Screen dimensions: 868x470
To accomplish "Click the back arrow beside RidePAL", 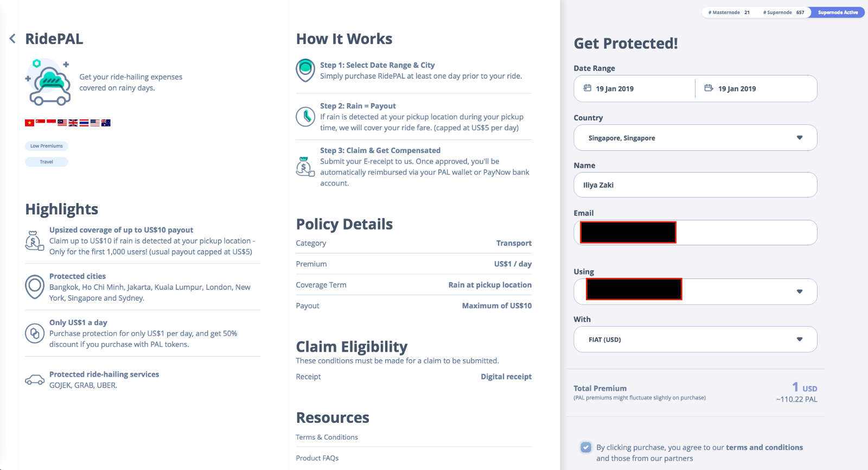I will coord(12,39).
